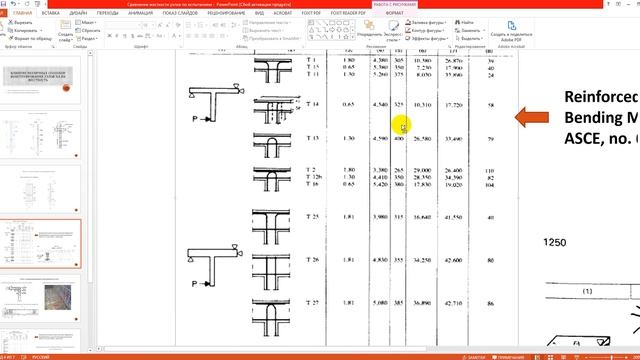Click the Help question mark icon
The width and height of the screenshot is (640, 360).
click(608, 4)
